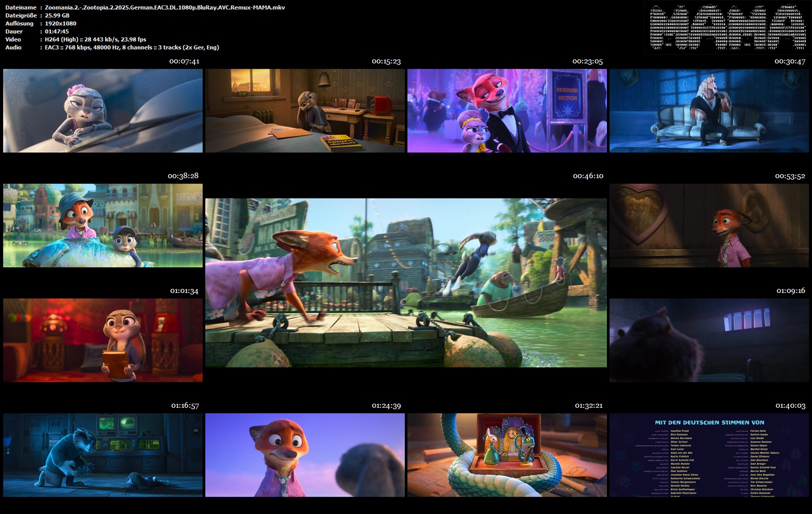
Task: Open the thumbnail of bunny holding a book
Action: (x=103, y=340)
